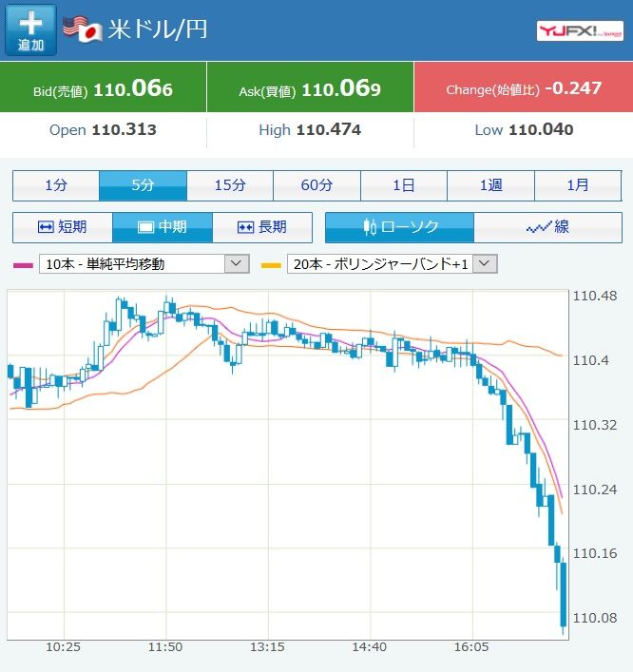Select the 中期 mid-term range icon button
Viewport: 633px width, 672px height.
point(163,227)
